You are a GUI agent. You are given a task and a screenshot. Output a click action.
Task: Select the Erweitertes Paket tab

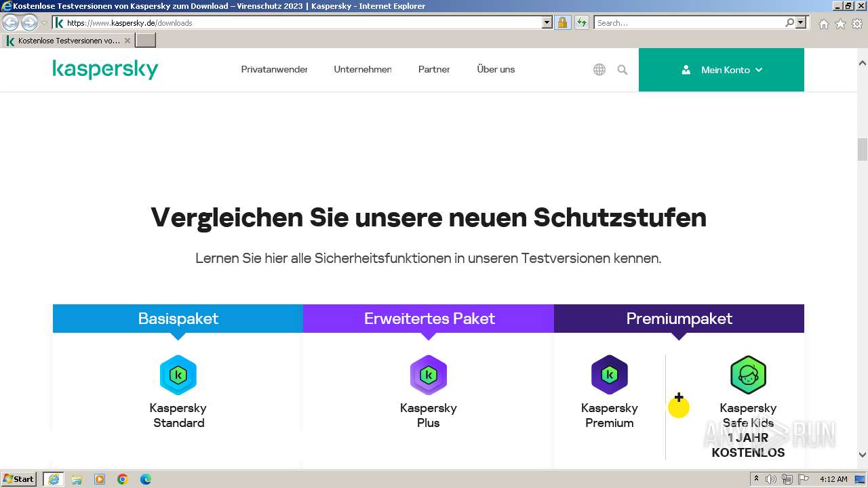(x=429, y=319)
